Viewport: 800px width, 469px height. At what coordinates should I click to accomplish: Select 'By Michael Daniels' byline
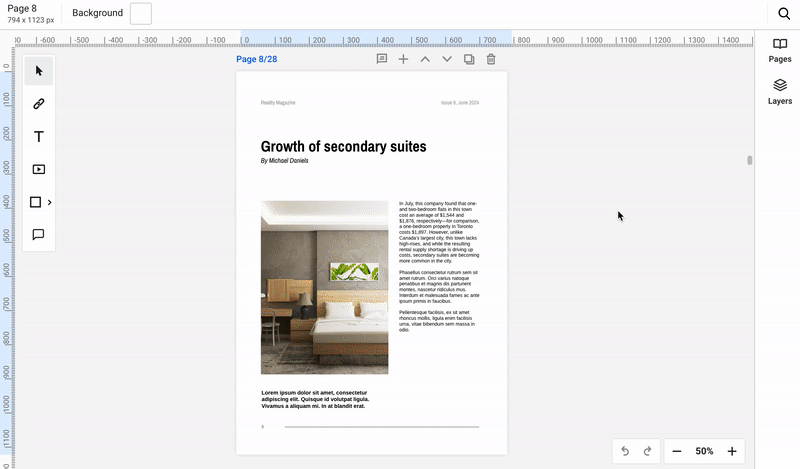point(284,161)
